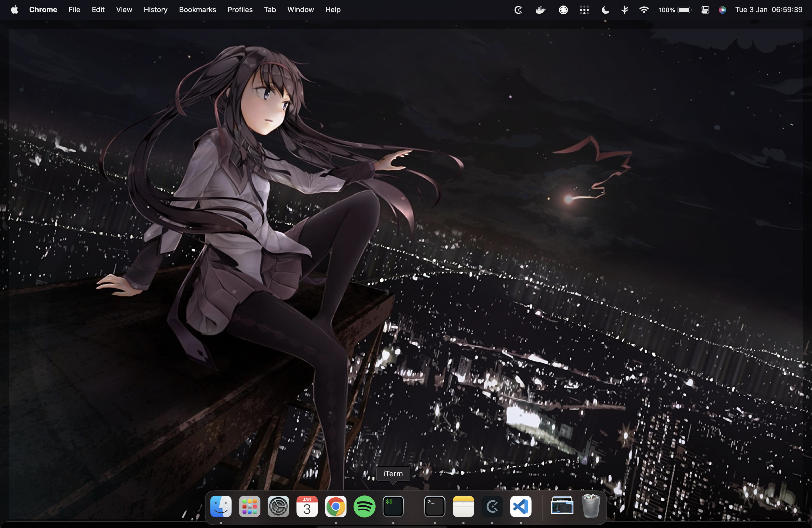
Task: Open the Tab menu
Action: (x=270, y=10)
